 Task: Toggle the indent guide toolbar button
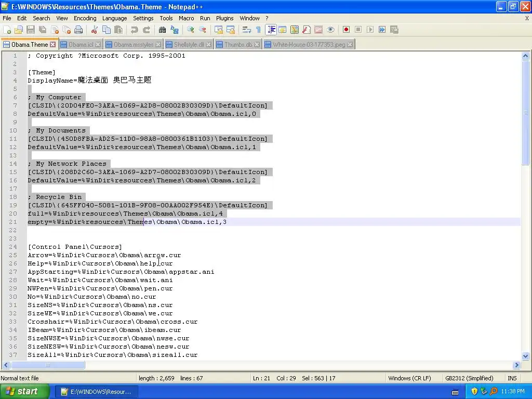(271, 30)
